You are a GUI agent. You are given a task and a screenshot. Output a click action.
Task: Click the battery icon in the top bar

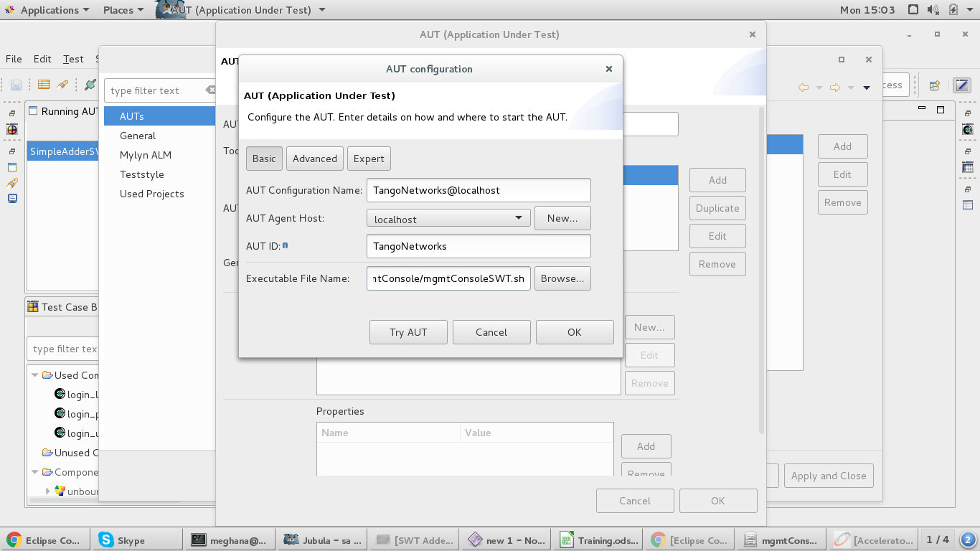coord(953,10)
